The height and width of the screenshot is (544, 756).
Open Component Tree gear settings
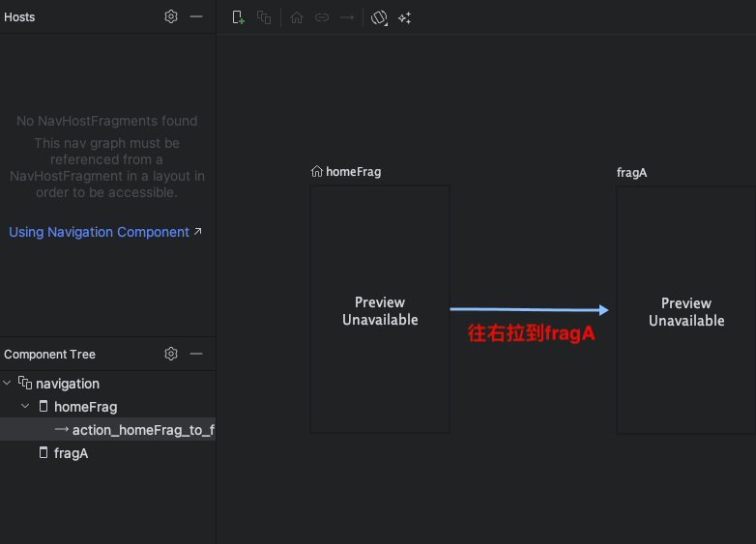click(171, 354)
